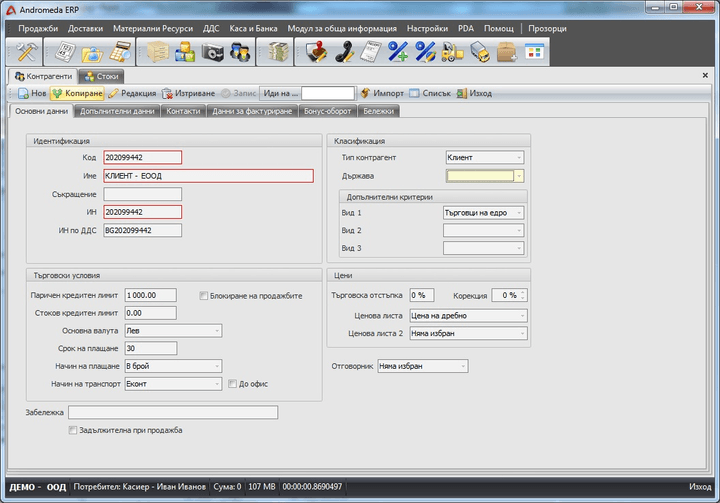This screenshot has height=503, width=720.
Task: Click Изтриване to delete record
Action: coord(188,93)
